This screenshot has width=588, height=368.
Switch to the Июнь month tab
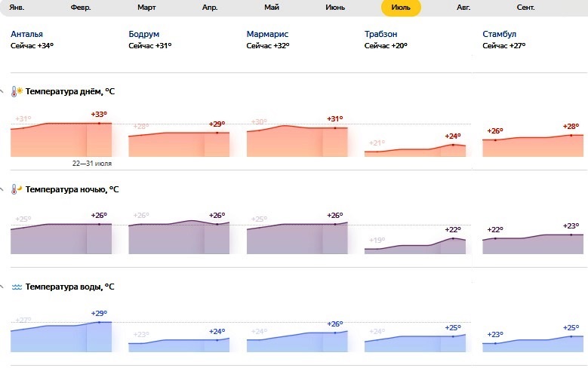point(335,8)
